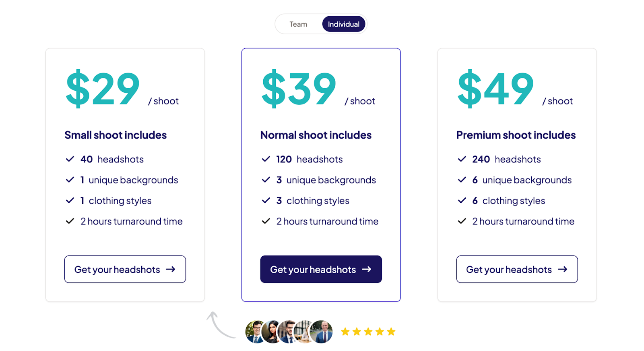Click arrow icon in the $29 plan button

171,269
